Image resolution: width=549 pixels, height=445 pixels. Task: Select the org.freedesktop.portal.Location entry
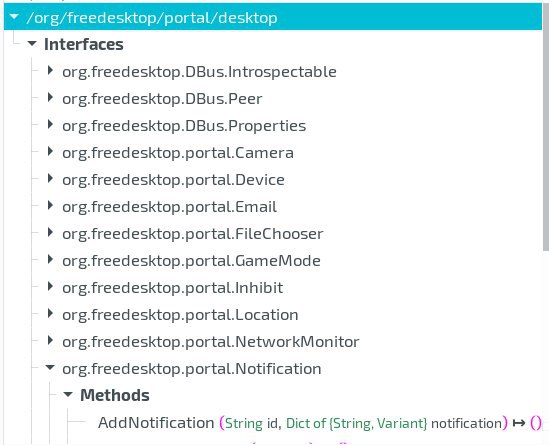coord(180,315)
